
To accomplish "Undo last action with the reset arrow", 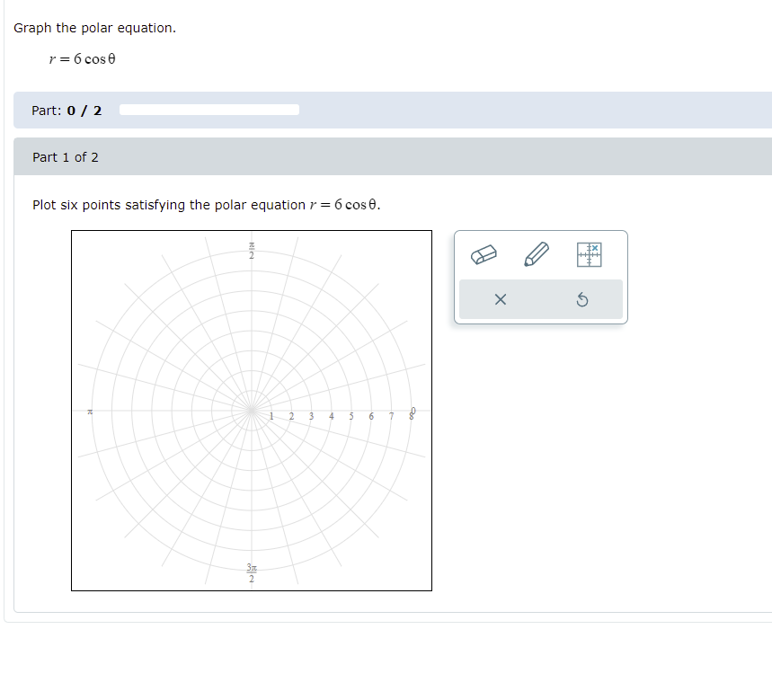I will click(582, 299).
